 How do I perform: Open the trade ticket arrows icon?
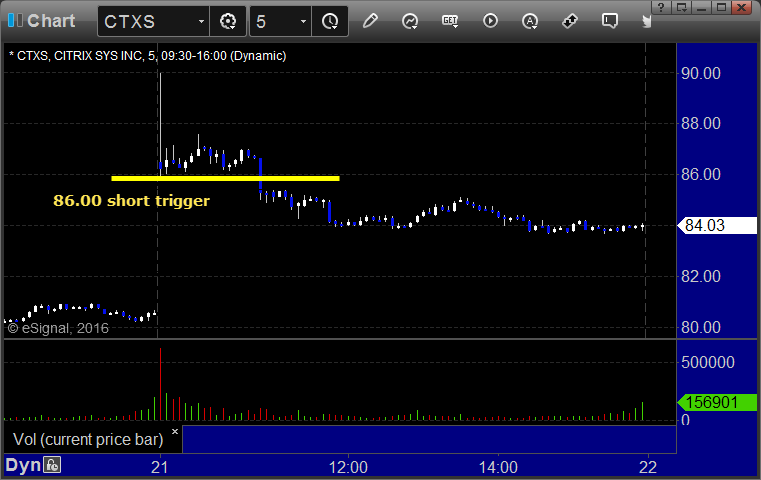570,21
